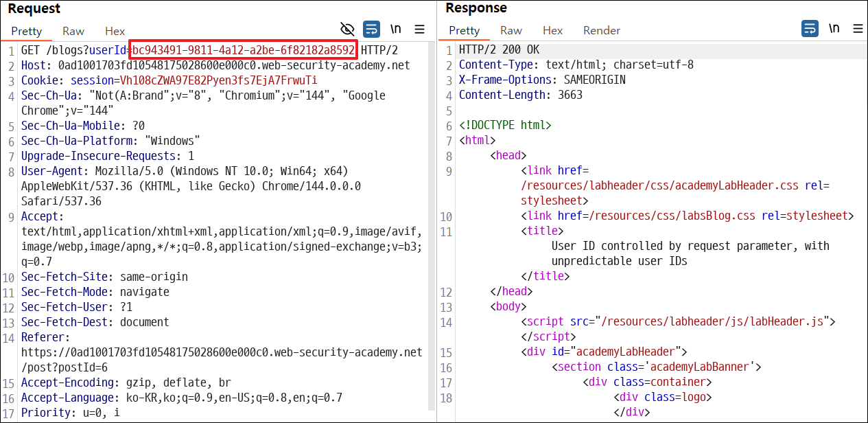This screenshot has height=423, width=868.
Task: Click the labsBlog.css link href line
Action: pos(687,216)
